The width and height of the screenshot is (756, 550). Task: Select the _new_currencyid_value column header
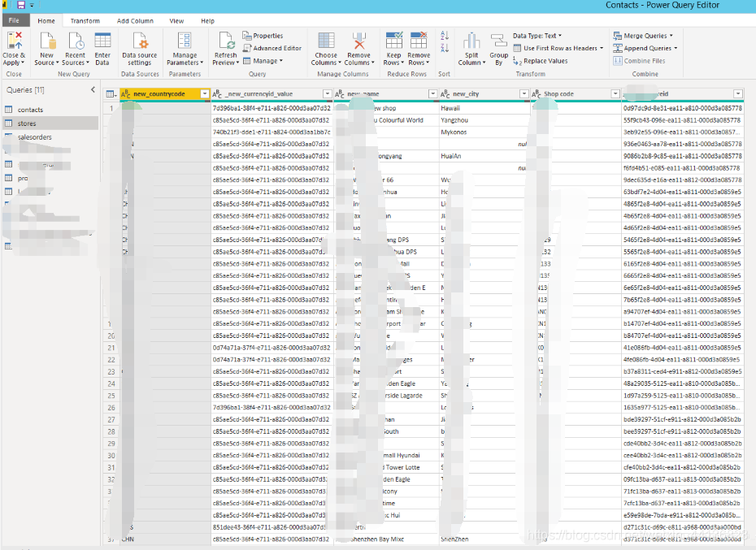tap(272, 94)
